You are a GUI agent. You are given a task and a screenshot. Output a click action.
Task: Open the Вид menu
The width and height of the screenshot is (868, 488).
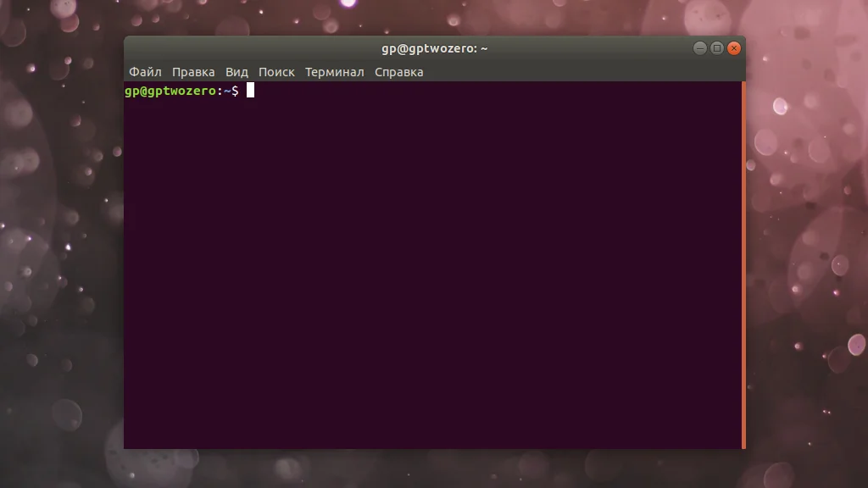[x=236, y=72]
